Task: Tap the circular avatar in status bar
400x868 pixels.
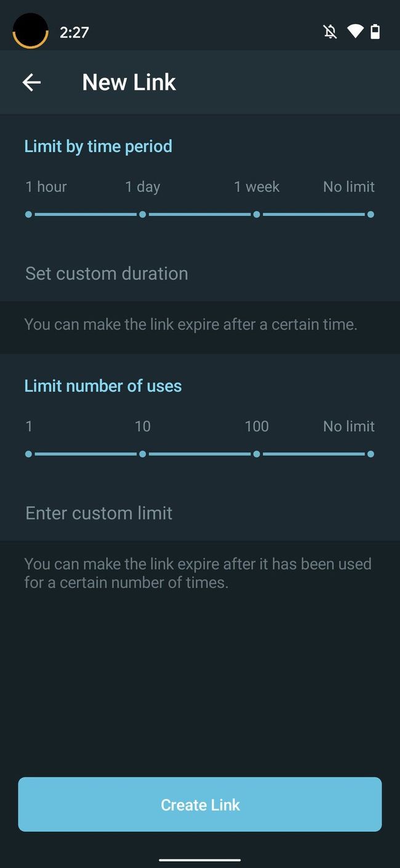Action: tap(30, 31)
